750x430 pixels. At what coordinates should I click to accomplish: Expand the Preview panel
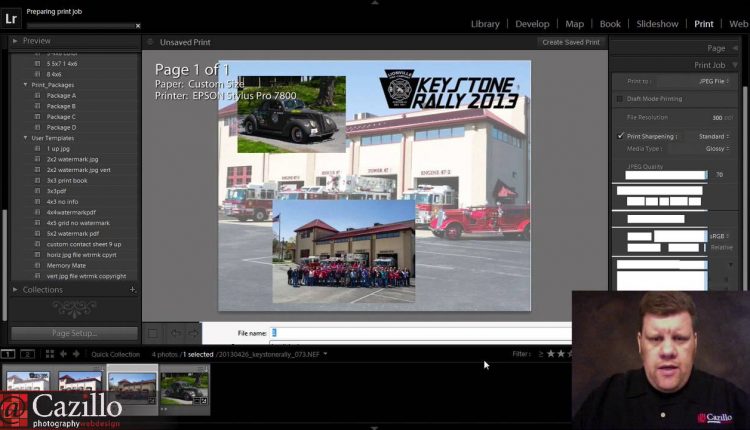pyautogui.click(x=15, y=41)
